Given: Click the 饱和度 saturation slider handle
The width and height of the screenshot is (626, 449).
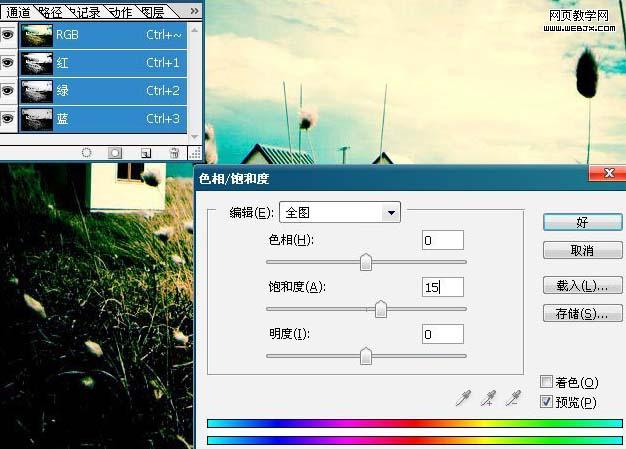Looking at the screenshot, I should tap(381, 309).
